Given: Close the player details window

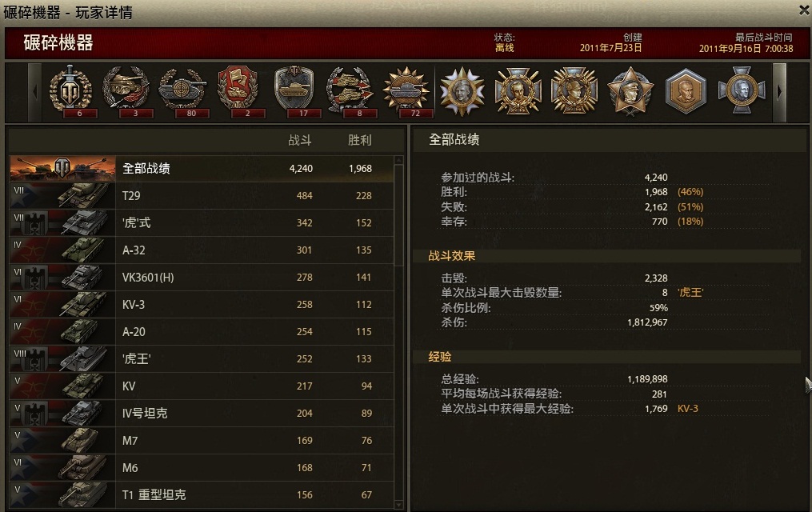Looking at the screenshot, I should (804, 10).
